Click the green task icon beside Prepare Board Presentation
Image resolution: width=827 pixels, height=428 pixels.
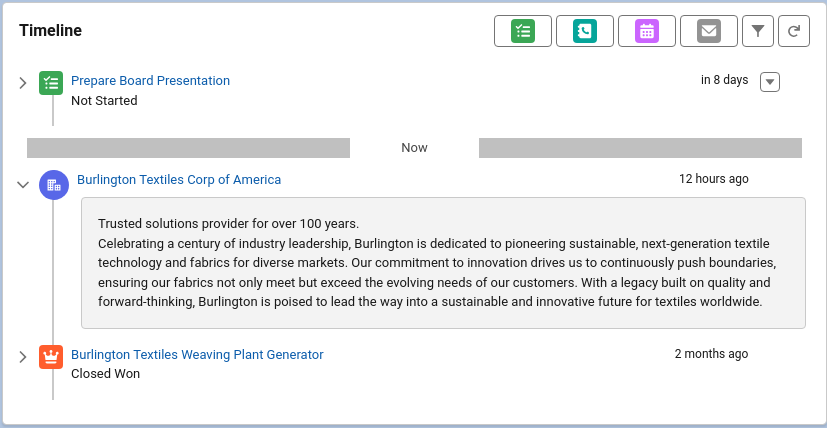point(51,83)
